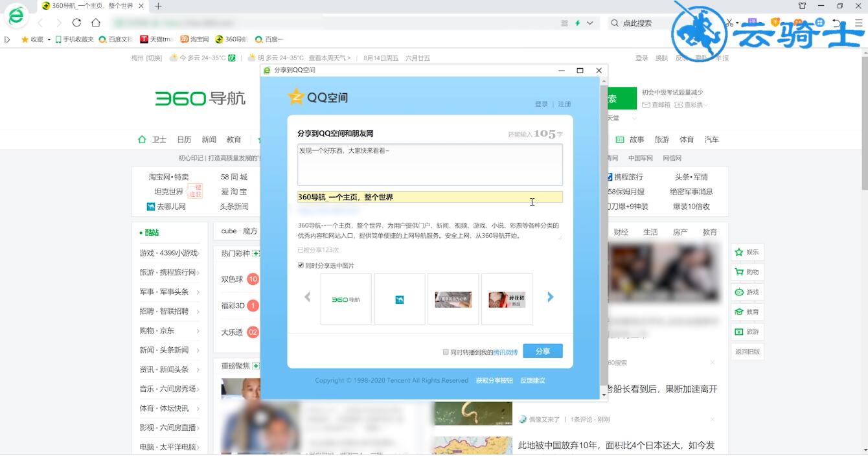This screenshot has height=456, width=868.
Task: Expand 军事·军事头条 category arrow
Action: tap(198, 292)
